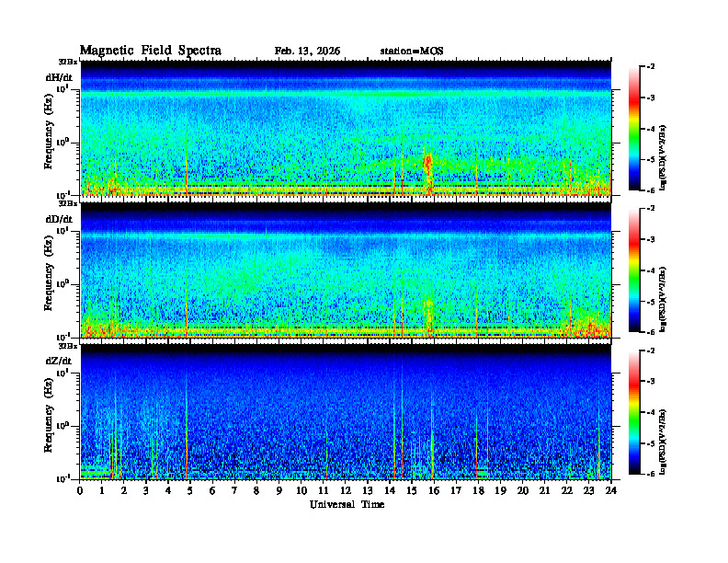Screen dimensions: 728x563
Task: Click hour tick label '7' on time axis
Action: [235, 491]
